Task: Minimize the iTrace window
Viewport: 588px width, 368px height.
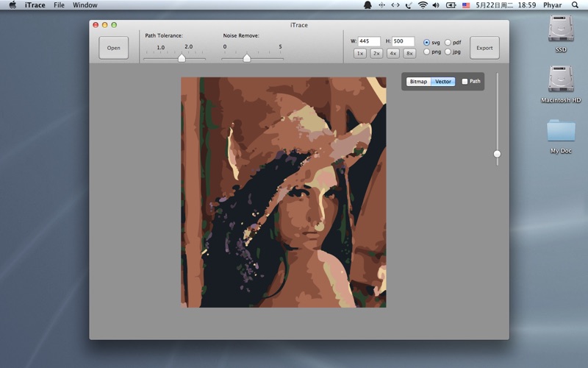Action: tap(105, 25)
